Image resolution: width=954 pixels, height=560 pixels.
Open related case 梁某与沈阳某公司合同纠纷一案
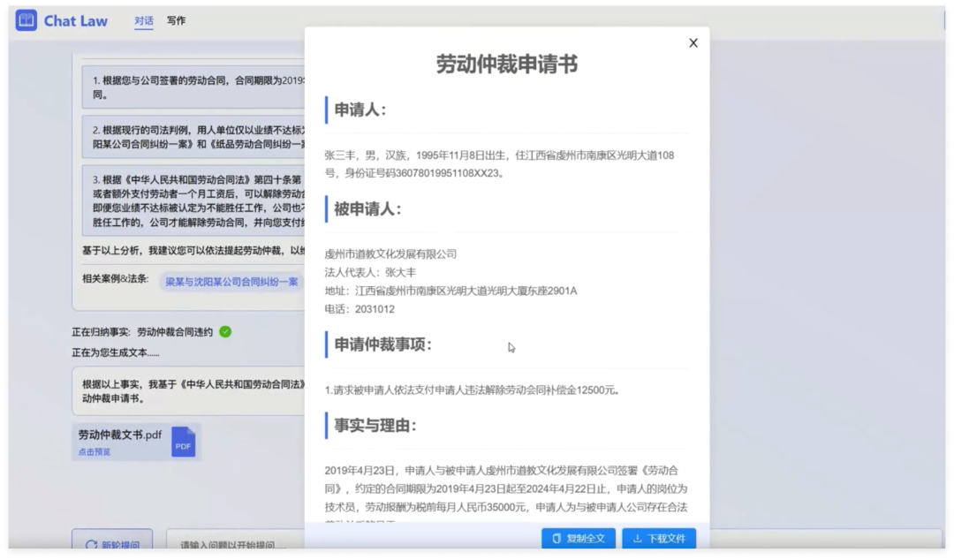pyautogui.click(x=231, y=282)
